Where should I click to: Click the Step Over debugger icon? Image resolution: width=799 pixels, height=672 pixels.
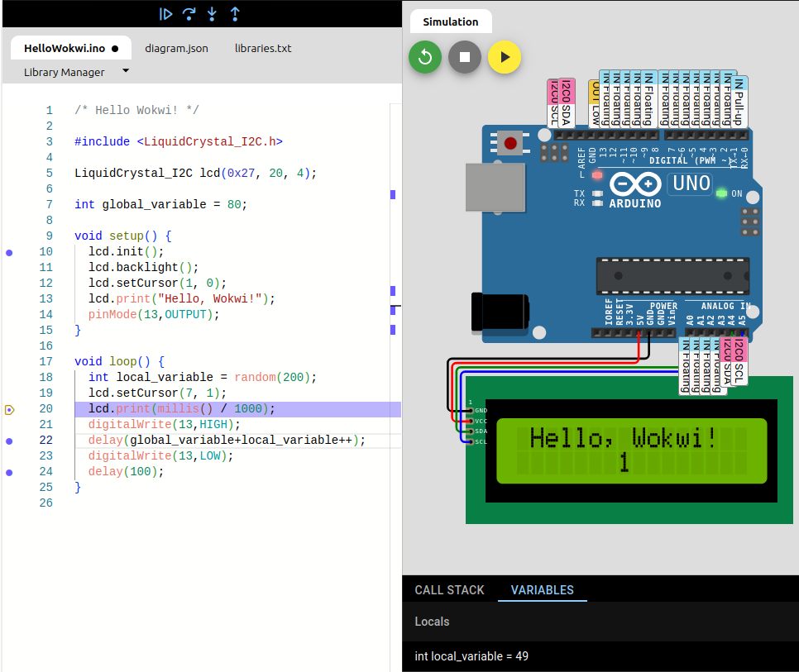[189, 13]
